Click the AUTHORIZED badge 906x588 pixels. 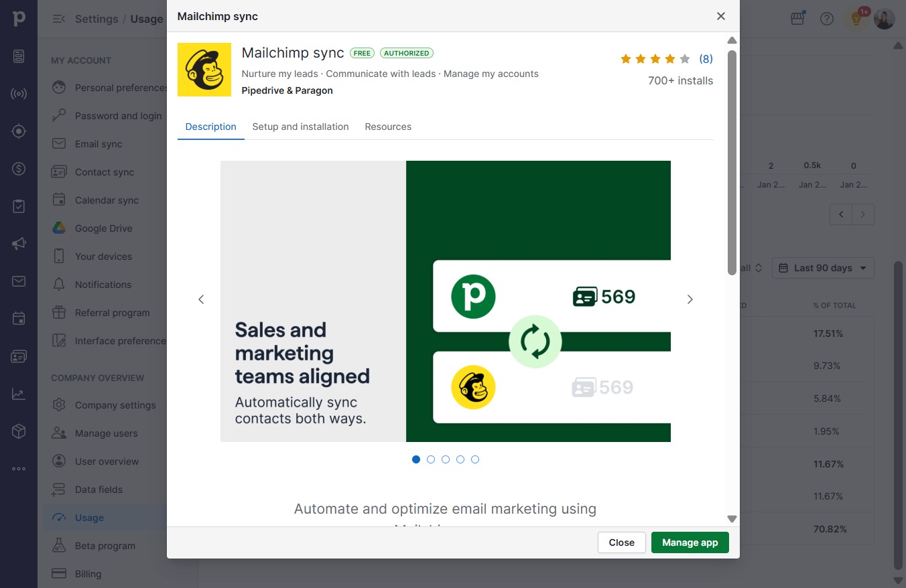coord(407,53)
